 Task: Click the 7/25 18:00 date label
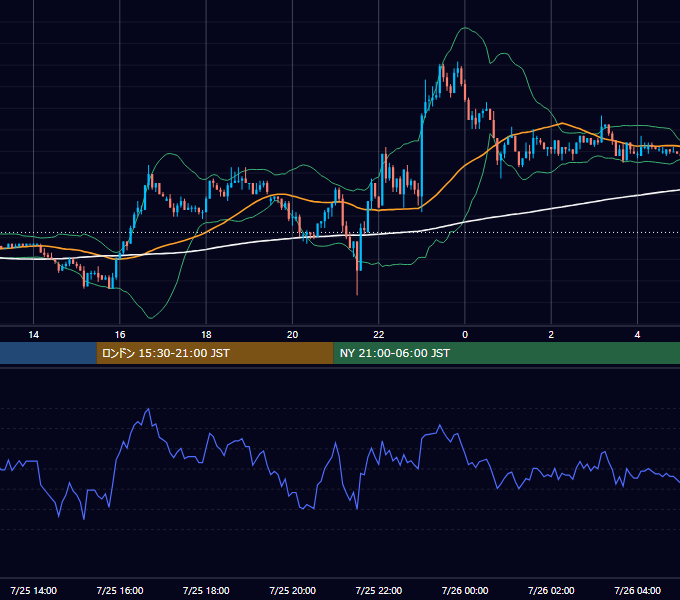206,590
